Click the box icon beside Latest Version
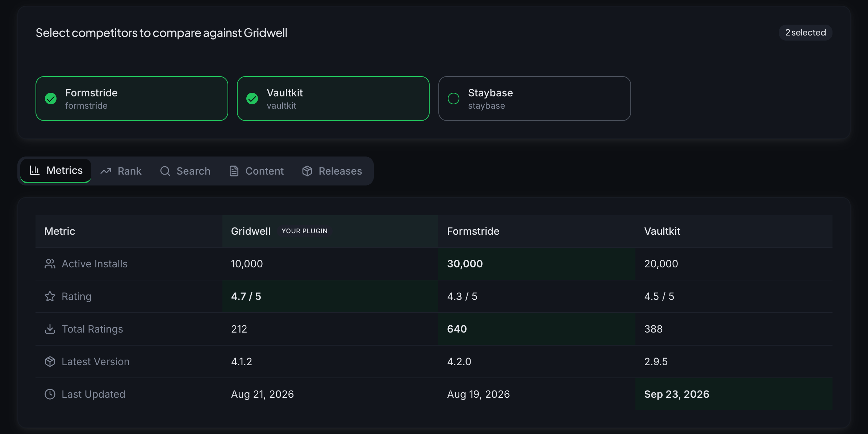The width and height of the screenshot is (868, 434). [x=50, y=362]
